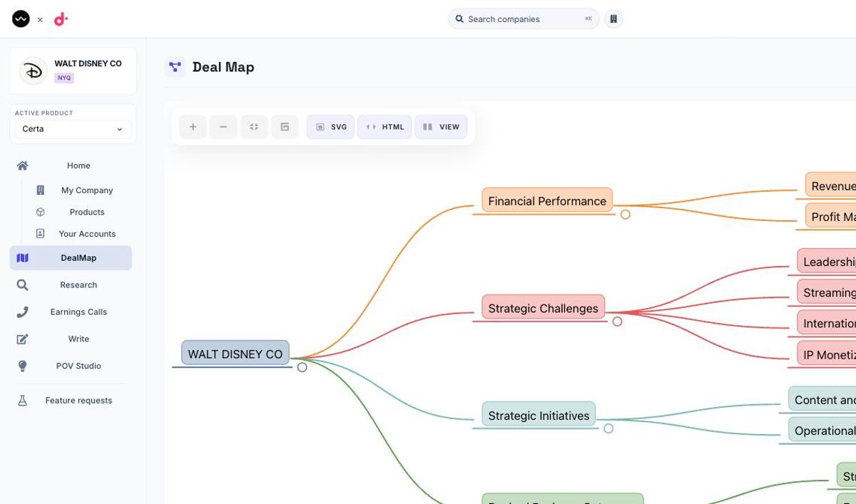Click the Leadership node
Viewport: 856px width, 504px height.
(x=827, y=262)
